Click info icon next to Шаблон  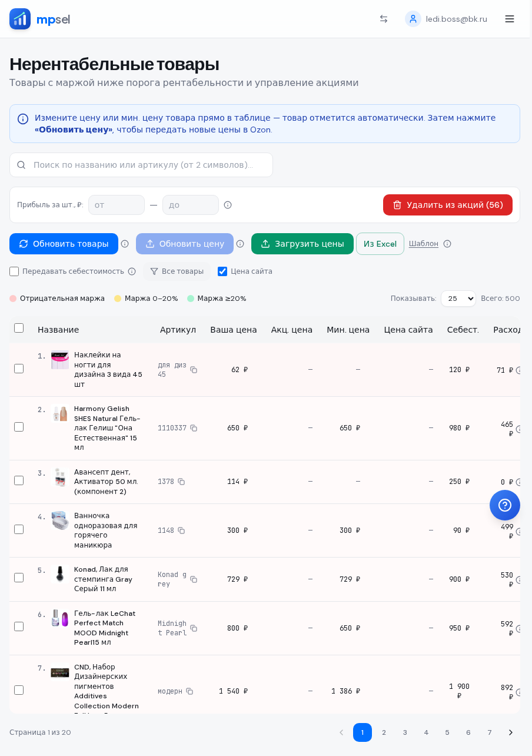447,244
